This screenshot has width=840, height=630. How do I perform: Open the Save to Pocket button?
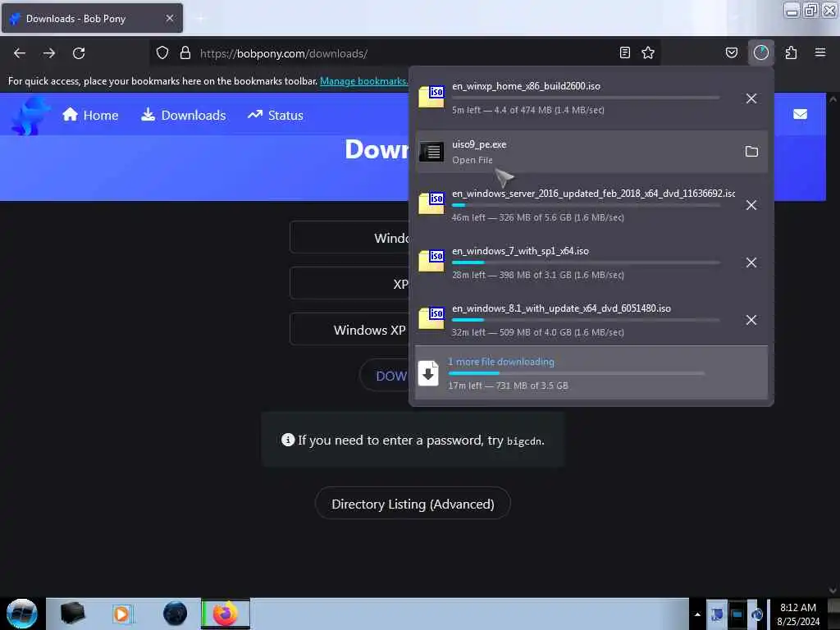pos(732,52)
